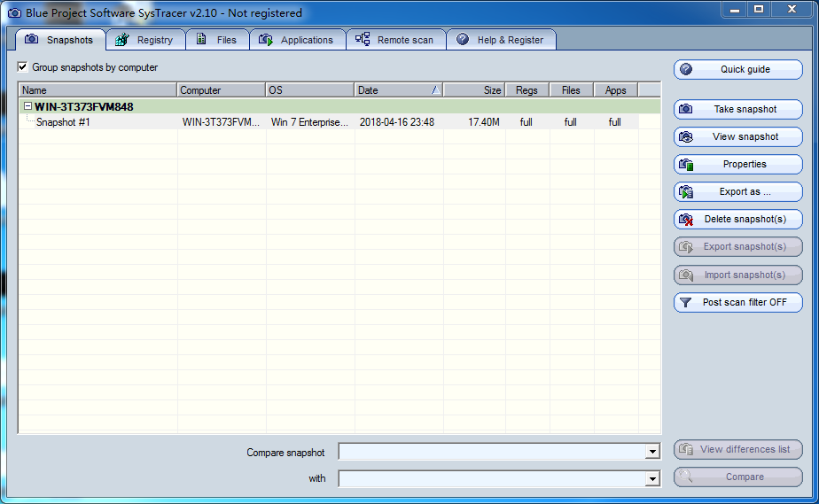Click the camera icon on Snapshots tab
This screenshot has width=819, height=504.
point(31,39)
